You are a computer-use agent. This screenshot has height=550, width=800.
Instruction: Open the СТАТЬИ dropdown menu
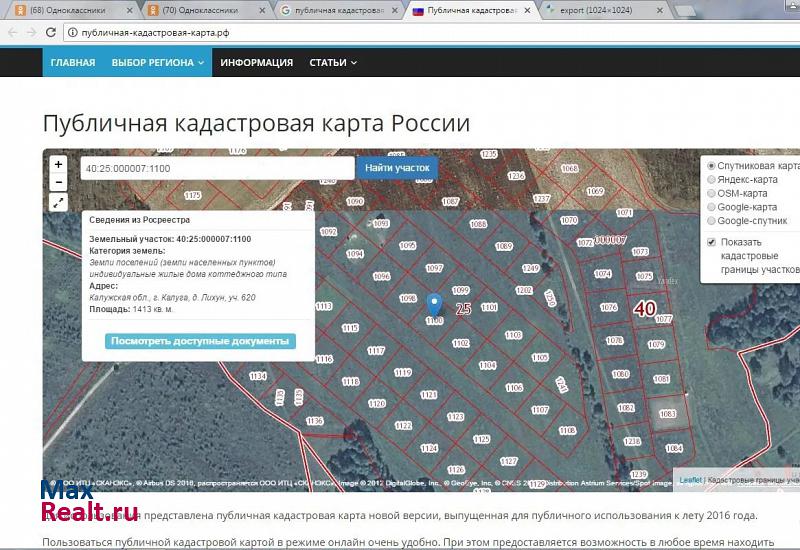(332, 62)
